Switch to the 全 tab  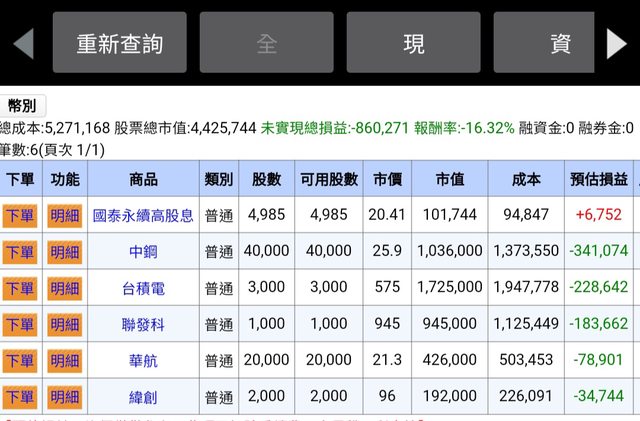point(266,43)
